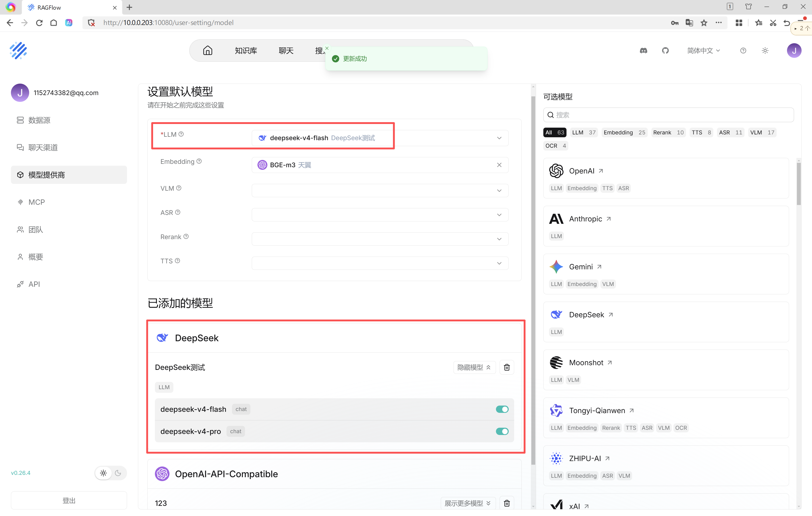Image resolution: width=812 pixels, height=516 pixels.
Task: Collapse models with 隐藏模型
Action: coord(474,367)
